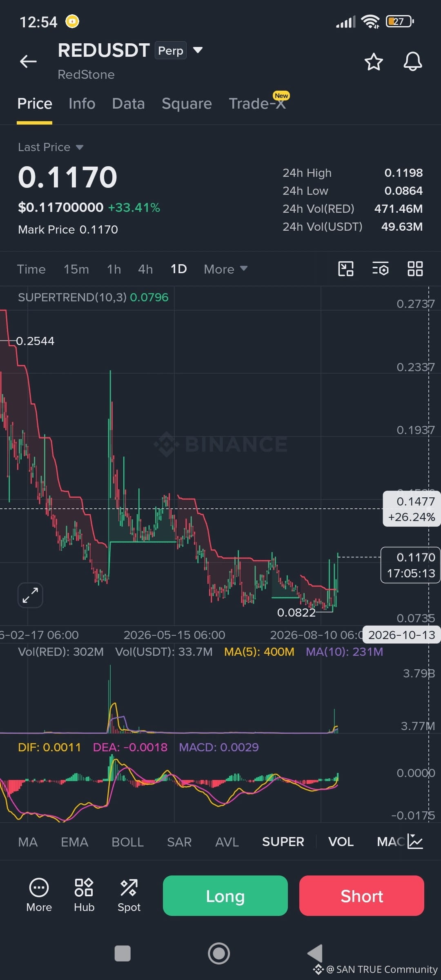This screenshot has height=980, width=441.
Task: Tap Android back triangle button
Action: pyautogui.click(x=315, y=953)
